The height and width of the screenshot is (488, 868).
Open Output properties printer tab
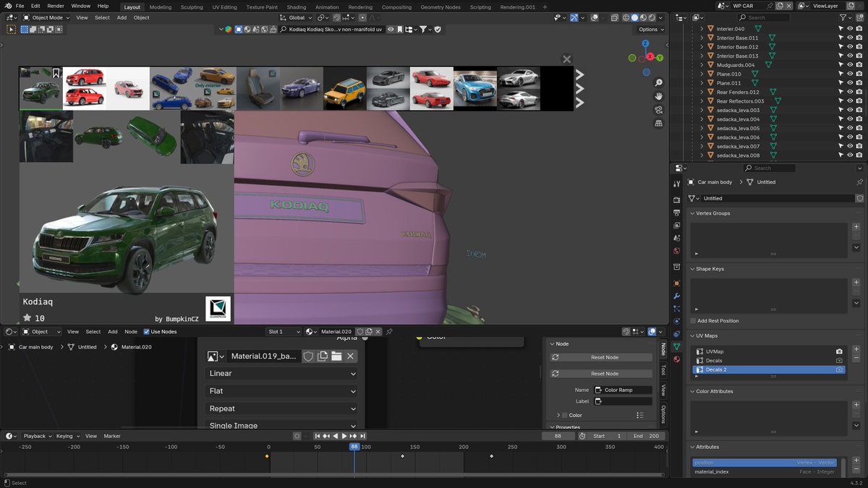pos(676,213)
